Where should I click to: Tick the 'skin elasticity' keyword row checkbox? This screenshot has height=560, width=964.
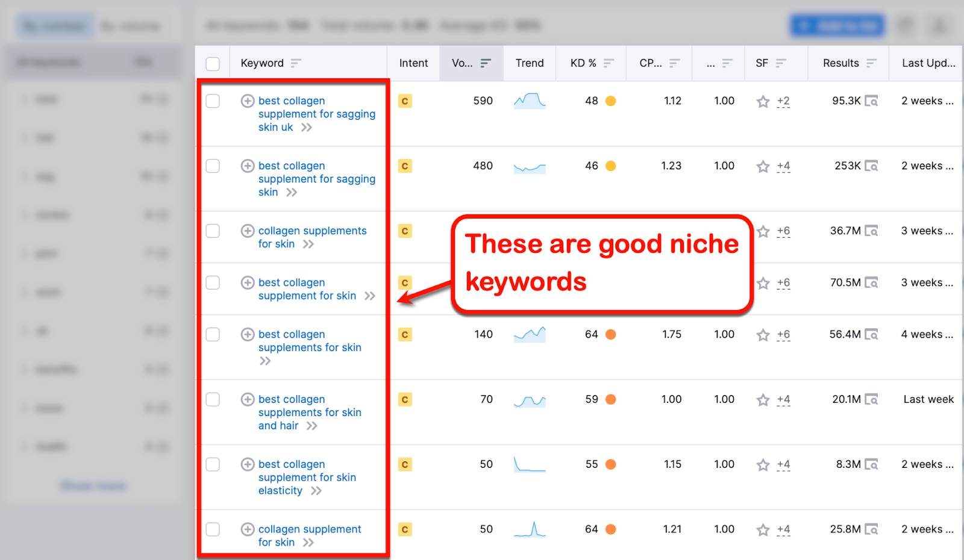(213, 465)
